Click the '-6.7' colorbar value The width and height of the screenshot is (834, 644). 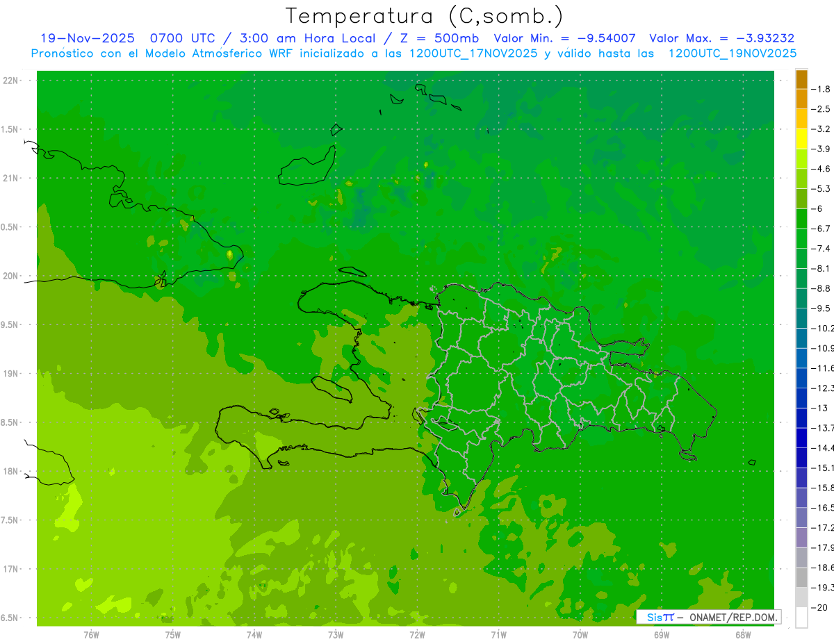(821, 229)
